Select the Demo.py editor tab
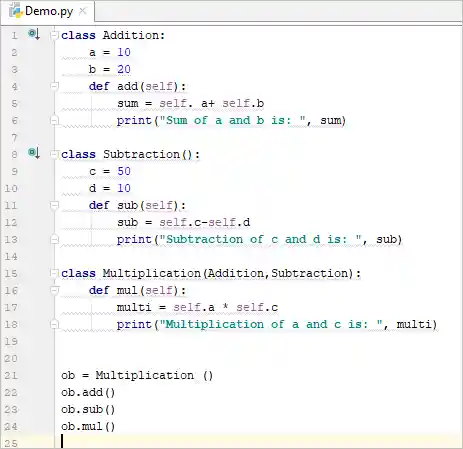 pos(48,12)
